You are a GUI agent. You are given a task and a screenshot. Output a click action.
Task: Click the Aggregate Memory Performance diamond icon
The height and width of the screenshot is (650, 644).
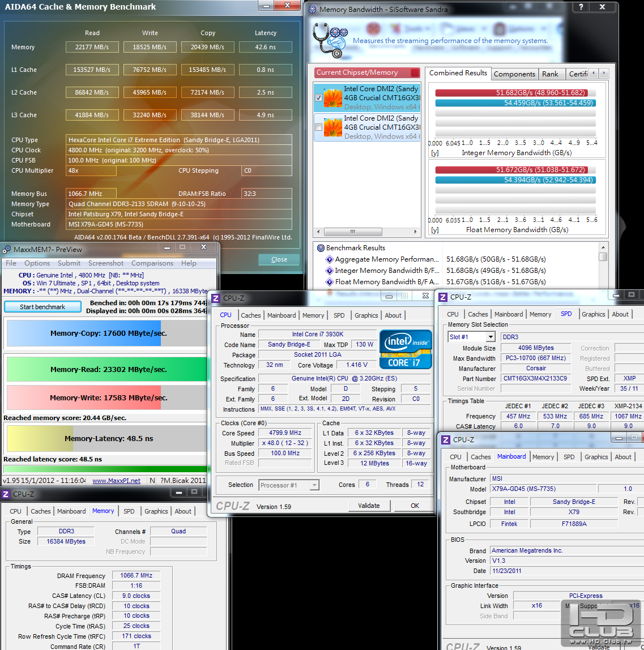pyautogui.click(x=330, y=259)
